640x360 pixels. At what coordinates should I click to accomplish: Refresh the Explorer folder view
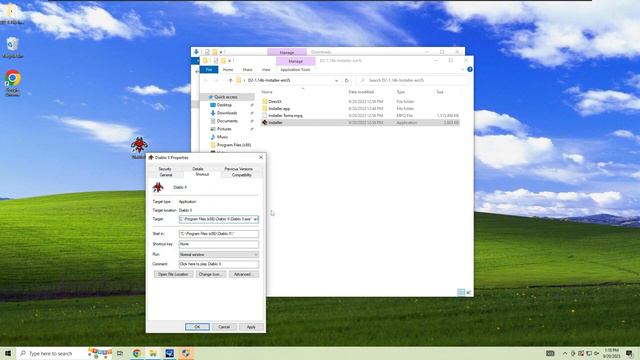pos(347,80)
